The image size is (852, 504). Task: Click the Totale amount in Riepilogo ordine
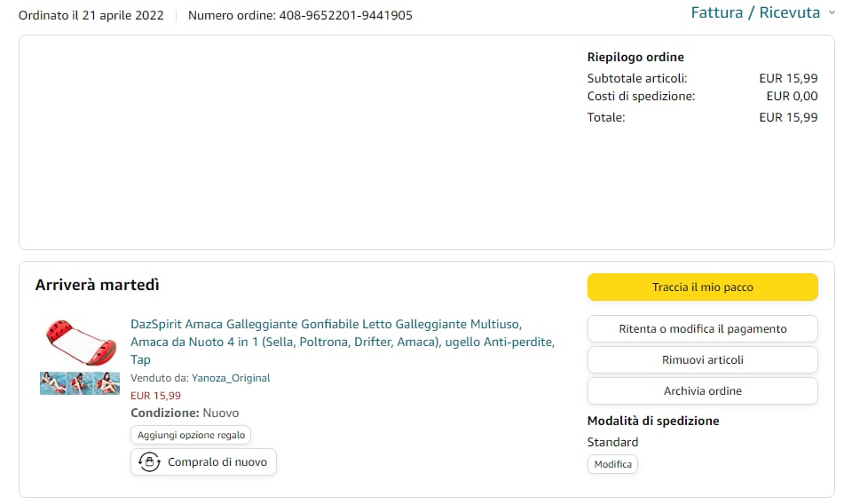click(788, 117)
